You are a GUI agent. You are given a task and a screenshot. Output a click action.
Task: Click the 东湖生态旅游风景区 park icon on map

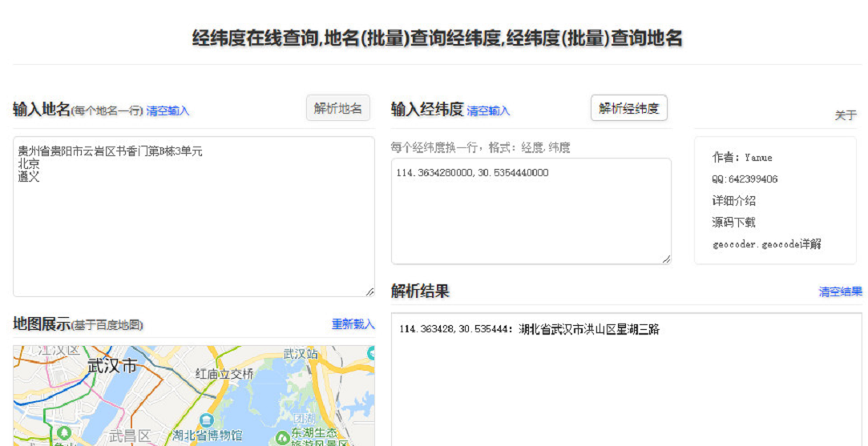(282, 437)
